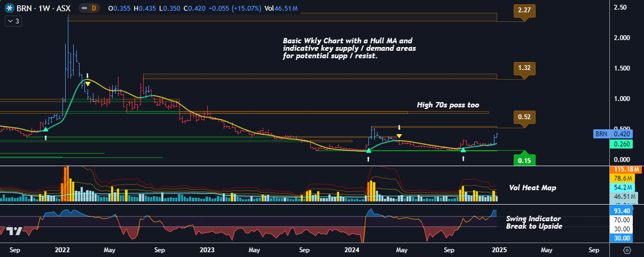Click the 2023 label on time axis
The width and height of the screenshot is (644, 257).
207,250
